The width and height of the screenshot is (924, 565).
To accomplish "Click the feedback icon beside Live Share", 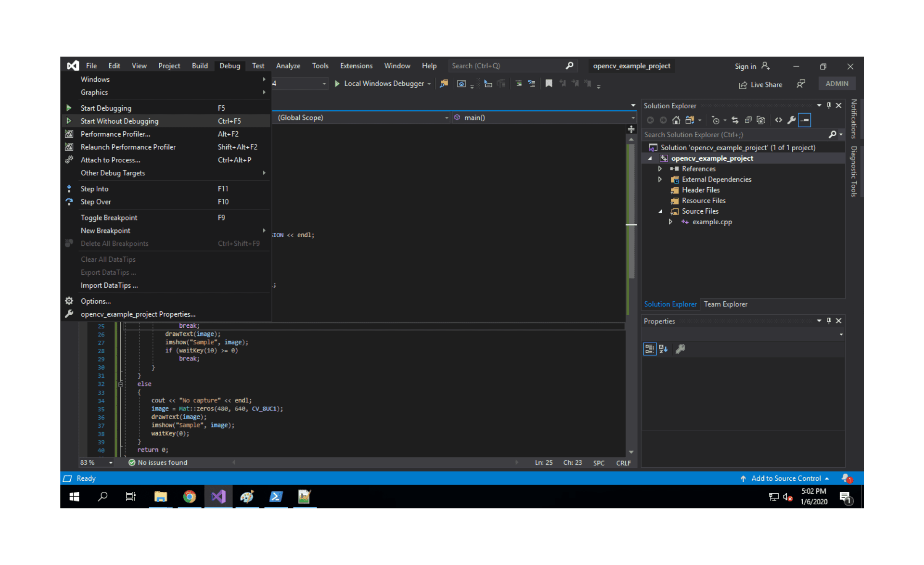I will coord(801,84).
